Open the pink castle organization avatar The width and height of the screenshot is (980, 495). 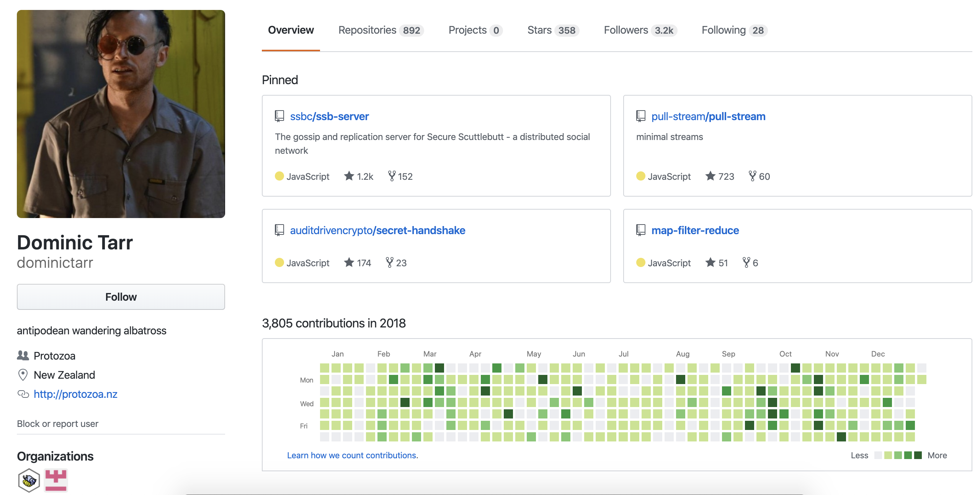56,480
